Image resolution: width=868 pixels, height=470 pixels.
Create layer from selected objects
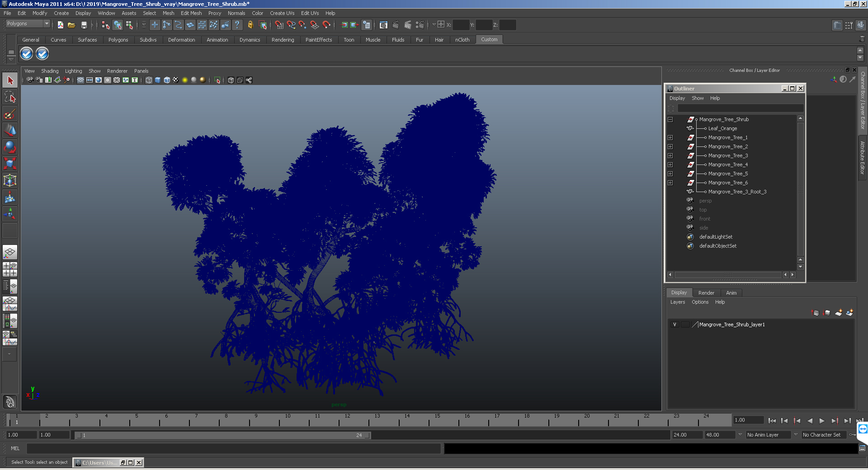point(849,312)
